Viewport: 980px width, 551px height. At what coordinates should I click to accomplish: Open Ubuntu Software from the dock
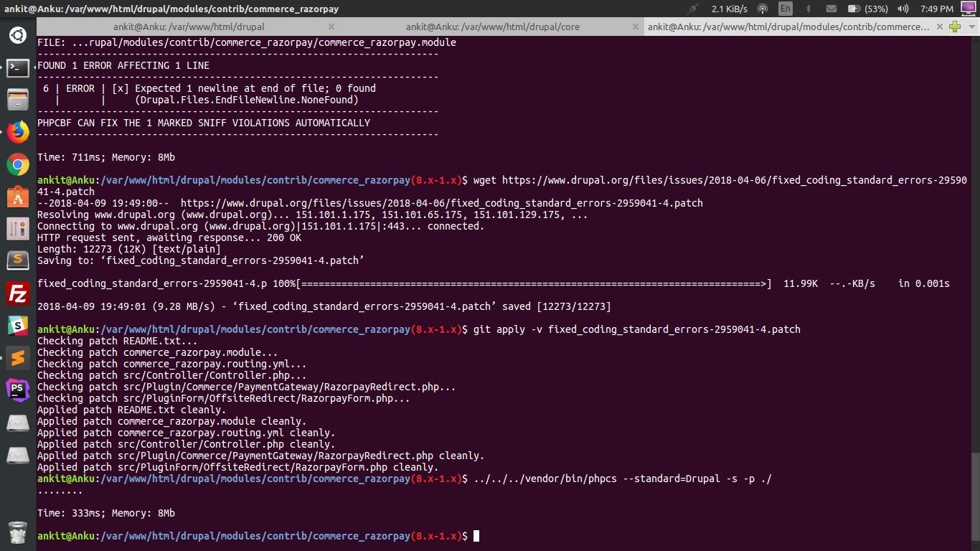(x=18, y=197)
